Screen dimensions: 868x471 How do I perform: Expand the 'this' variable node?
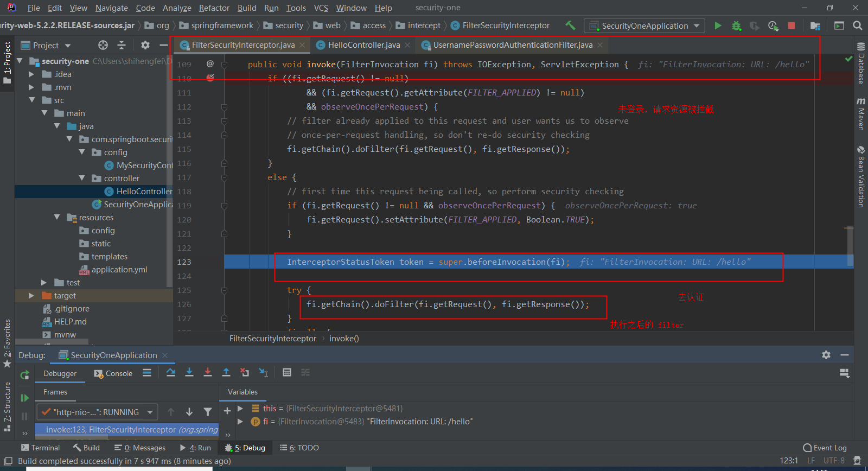point(240,409)
